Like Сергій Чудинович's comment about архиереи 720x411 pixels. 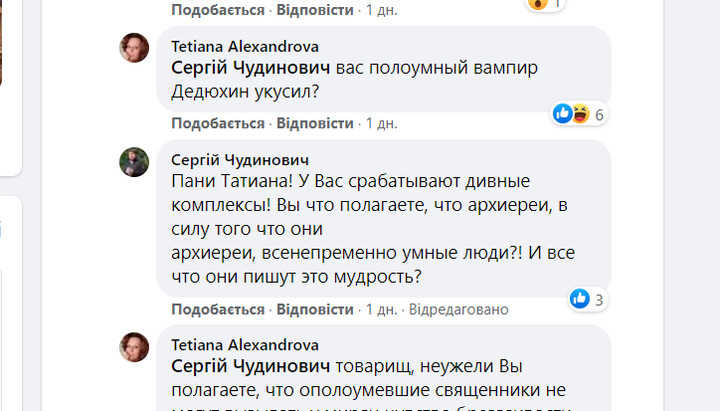pyautogui.click(x=218, y=310)
